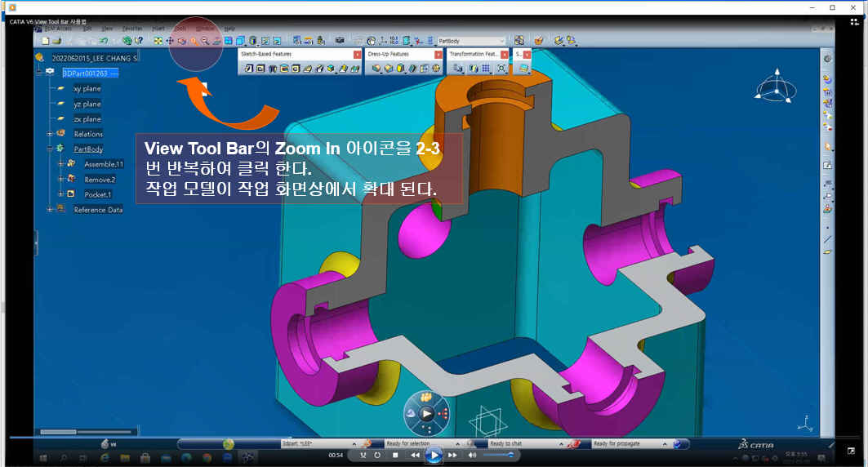The width and height of the screenshot is (868, 467).
Task: Select the 3DPart001263 tree item
Action: tap(91, 73)
